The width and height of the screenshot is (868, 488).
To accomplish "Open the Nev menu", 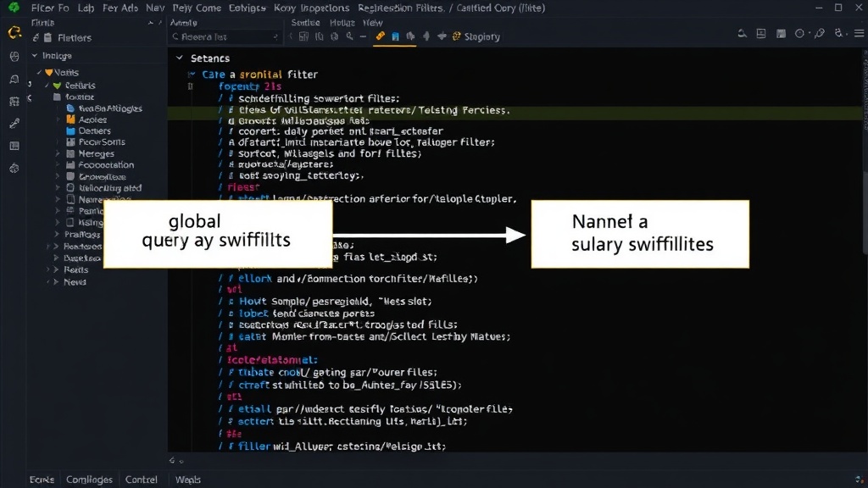I will (x=155, y=8).
